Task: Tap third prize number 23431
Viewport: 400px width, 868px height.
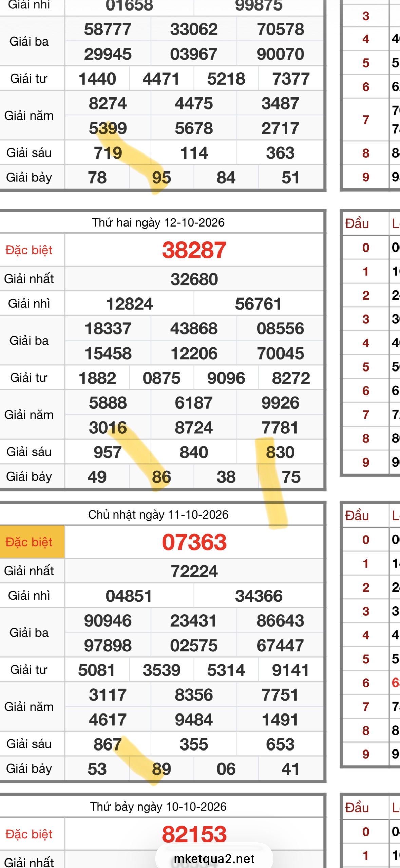Action: [x=193, y=621]
